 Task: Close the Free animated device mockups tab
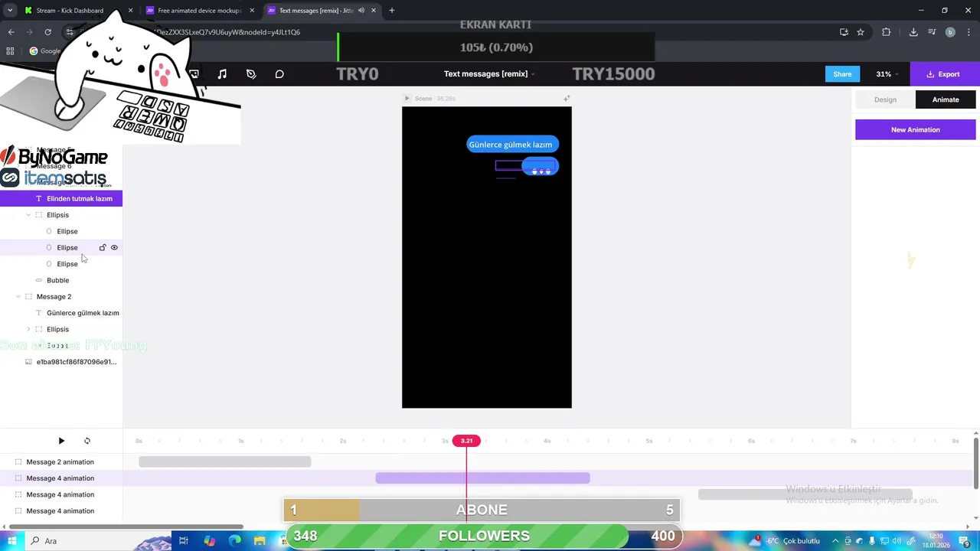click(x=252, y=11)
